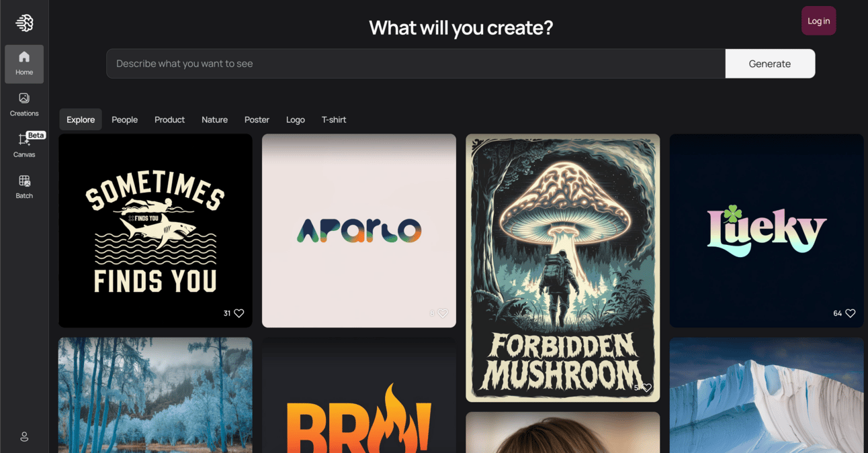868x453 pixels.
Task: Open the brown-haired portrait thumbnail
Action: click(563, 433)
